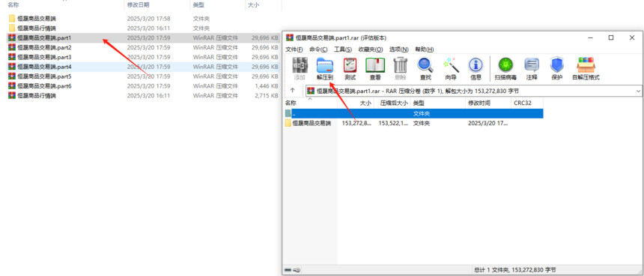The width and height of the screenshot is (644, 276).
Task: Go up one level with the arrow button
Action: (293, 90)
